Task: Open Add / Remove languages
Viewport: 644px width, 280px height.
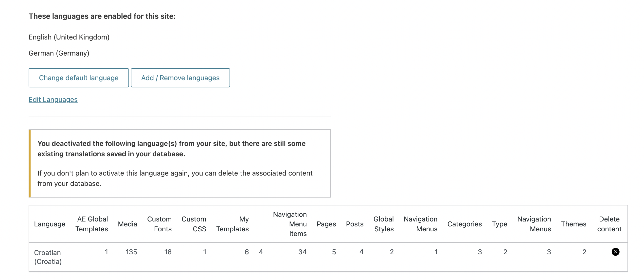Action: point(180,78)
